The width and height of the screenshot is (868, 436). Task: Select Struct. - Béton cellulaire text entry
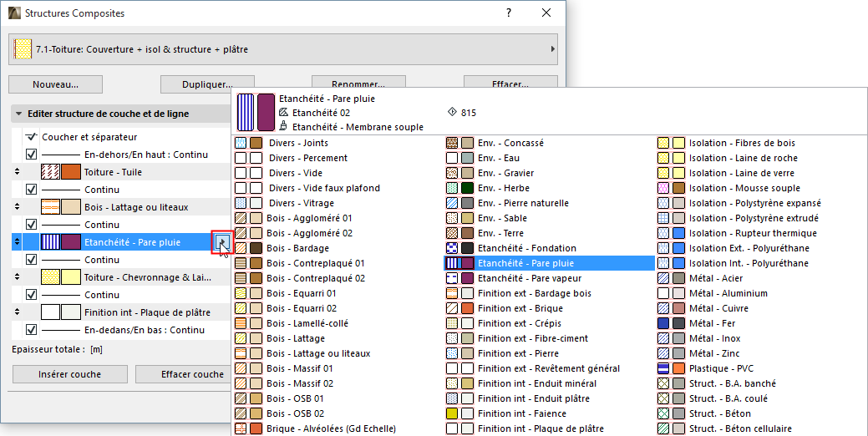coord(740,428)
